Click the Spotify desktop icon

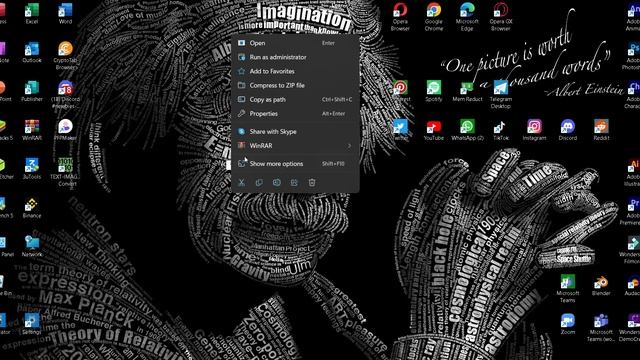click(x=433, y=91)
